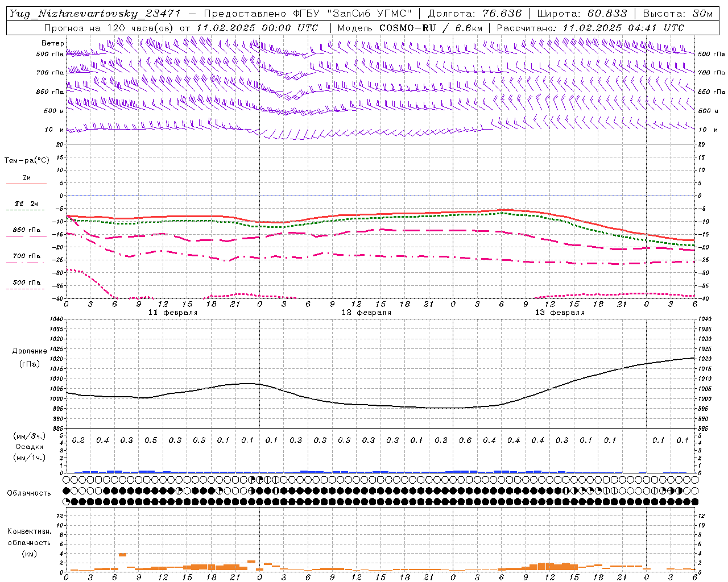
Task: Click the '(мм/3ч.)' precipitation unit label
Action: pos(30,436)
